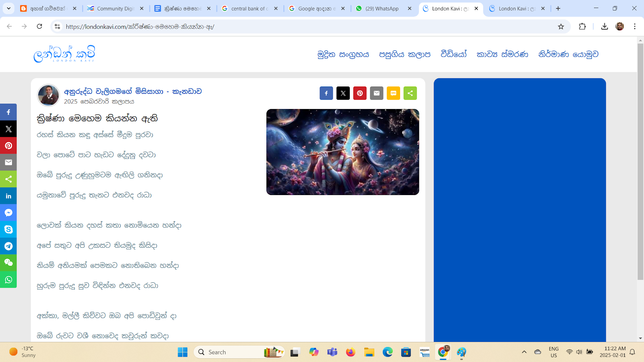The width and height of the screenshot is (644, 362).
Task: Open the notifications bell icon
Action: click(x=632, y=352)
